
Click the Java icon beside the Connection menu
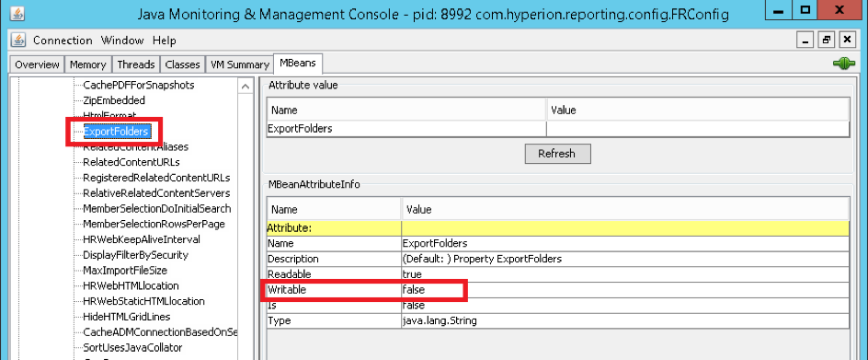point(18,40)
